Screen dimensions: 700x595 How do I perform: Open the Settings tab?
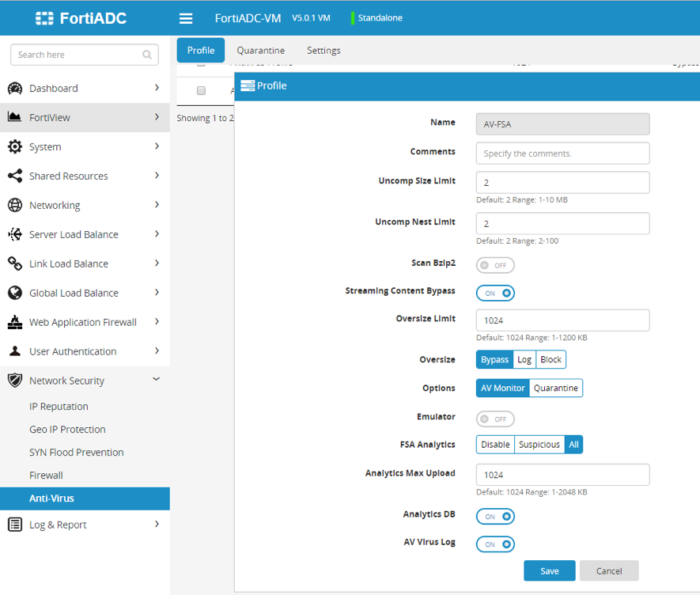[x=323, y=50]
